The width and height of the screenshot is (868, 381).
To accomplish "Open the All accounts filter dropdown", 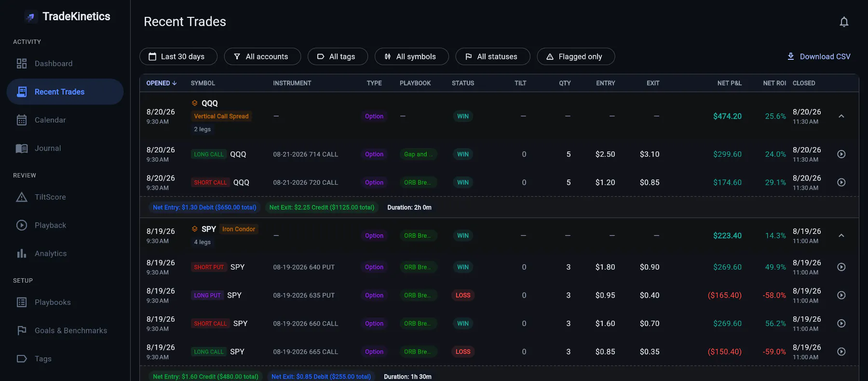I will [262, 56].
